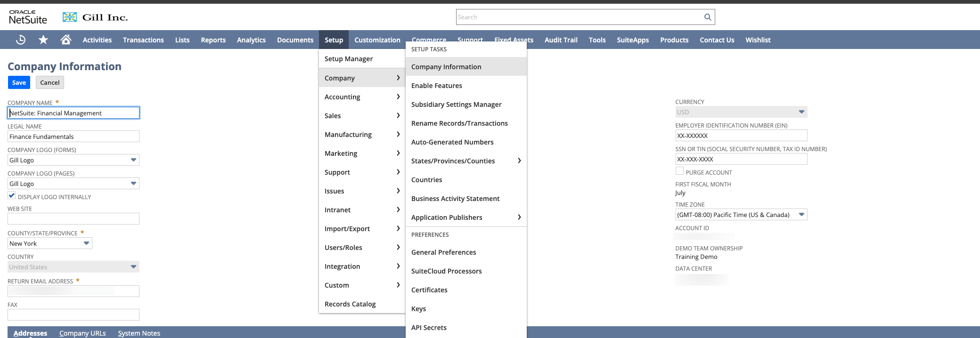980x338 pixels.
Task: Open API Secrets entry
Action: click(x=466, y=327)
